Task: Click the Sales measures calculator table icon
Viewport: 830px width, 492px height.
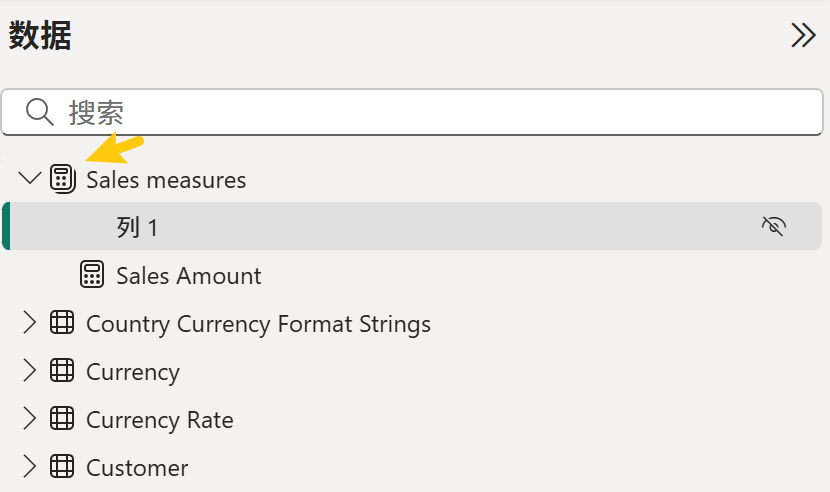Action: (x=62, y=179)
